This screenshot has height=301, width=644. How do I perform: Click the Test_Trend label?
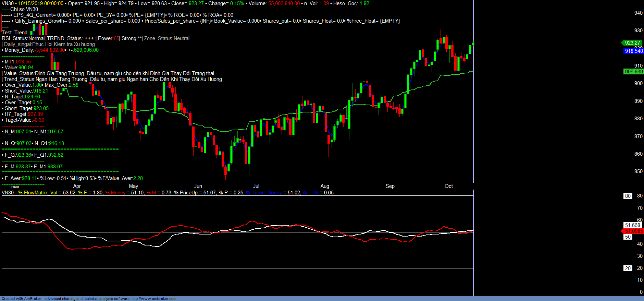pyautogui.click(x=15, y=33)
